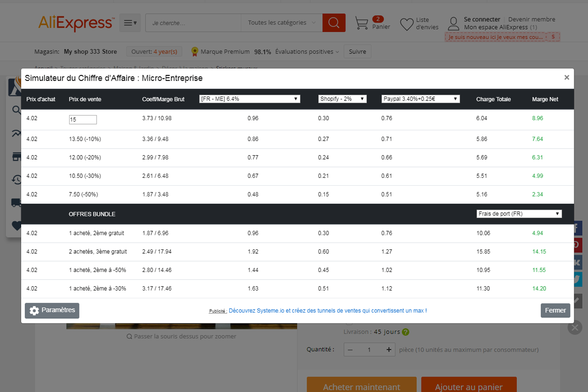Screen dimensions: 588x392
Task: Share on Pinterest icon
Action: point(577,245)
